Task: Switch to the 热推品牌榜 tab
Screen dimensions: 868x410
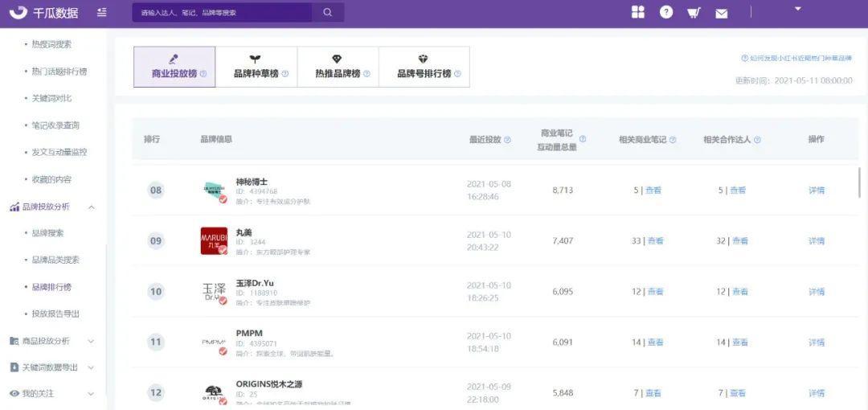Action: [338, 67]
